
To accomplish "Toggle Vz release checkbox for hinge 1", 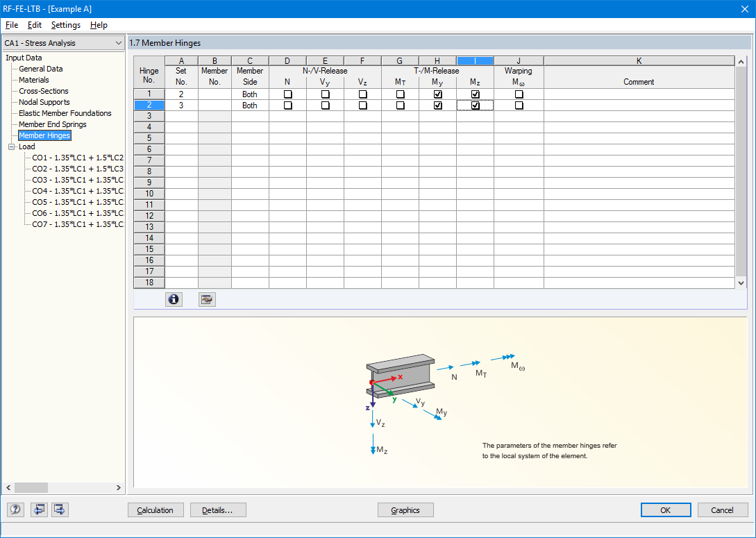I will (363, 94).
